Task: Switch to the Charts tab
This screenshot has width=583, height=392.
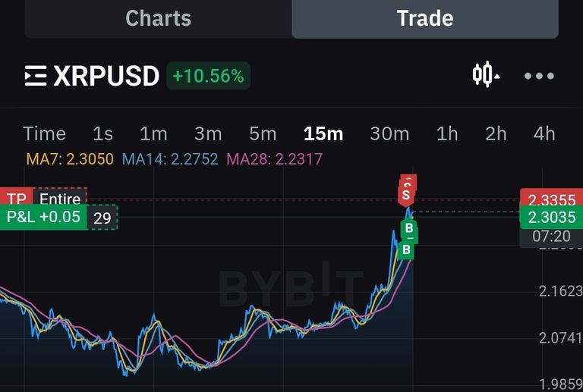Action: 159,18
